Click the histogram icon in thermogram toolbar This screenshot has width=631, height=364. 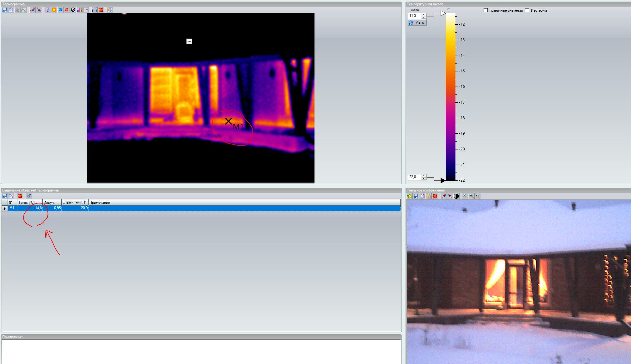click(x=79, y=10)
